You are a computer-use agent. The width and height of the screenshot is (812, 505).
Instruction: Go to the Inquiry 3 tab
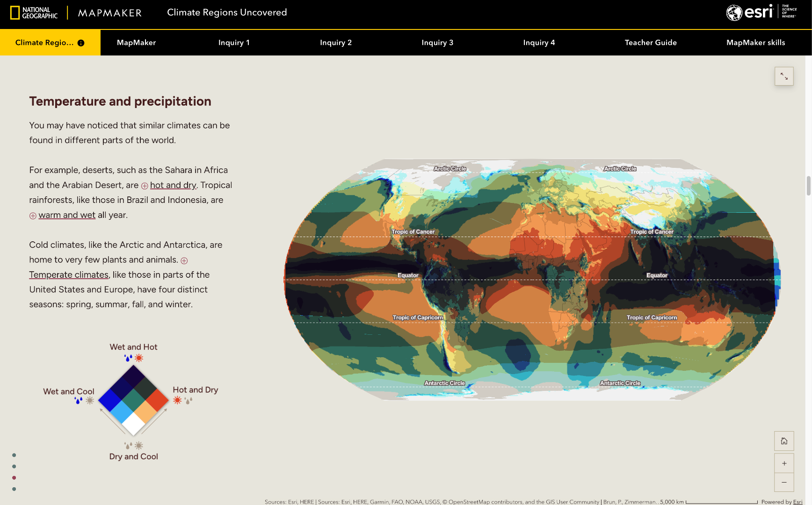437,43
